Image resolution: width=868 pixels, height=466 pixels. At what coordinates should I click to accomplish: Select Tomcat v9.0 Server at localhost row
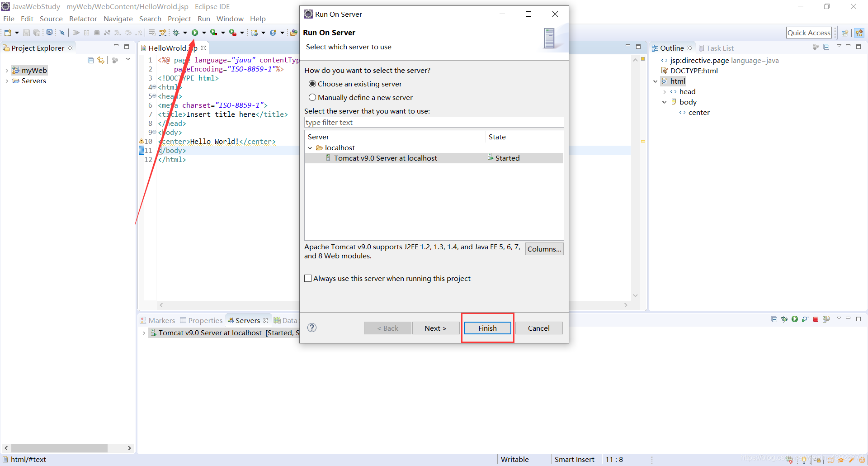[x=434, y=158]
